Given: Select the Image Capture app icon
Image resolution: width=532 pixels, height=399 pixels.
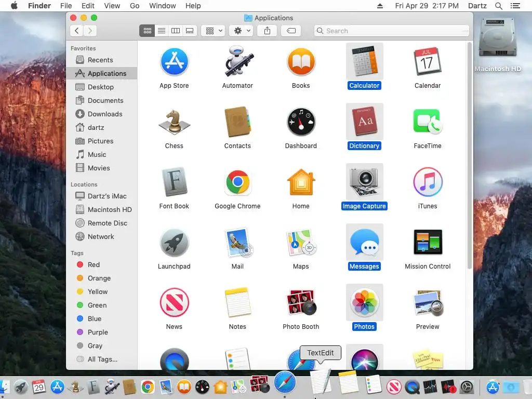Looking at the screenshot, I should point(364,182).
